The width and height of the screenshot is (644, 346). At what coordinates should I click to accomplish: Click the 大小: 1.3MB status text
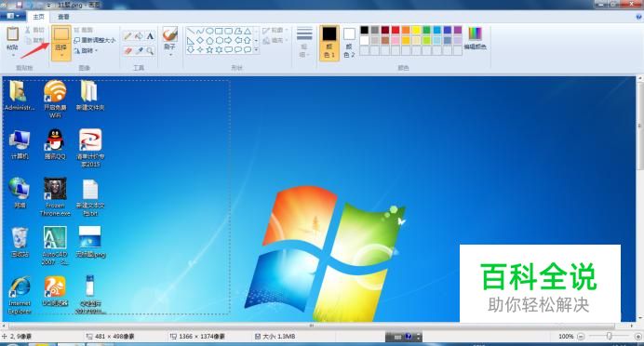coord(278,337)
